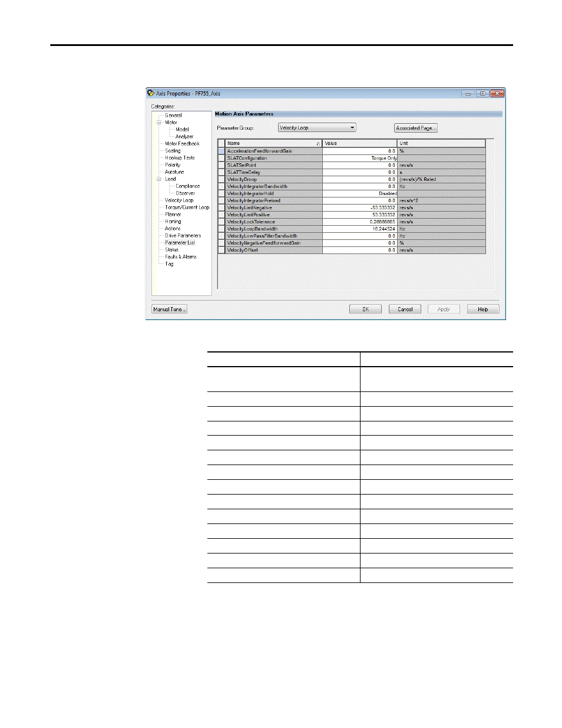Select Observer under Load
The height and width of the screenshot is (728, 562).
[x=185, y=193]
